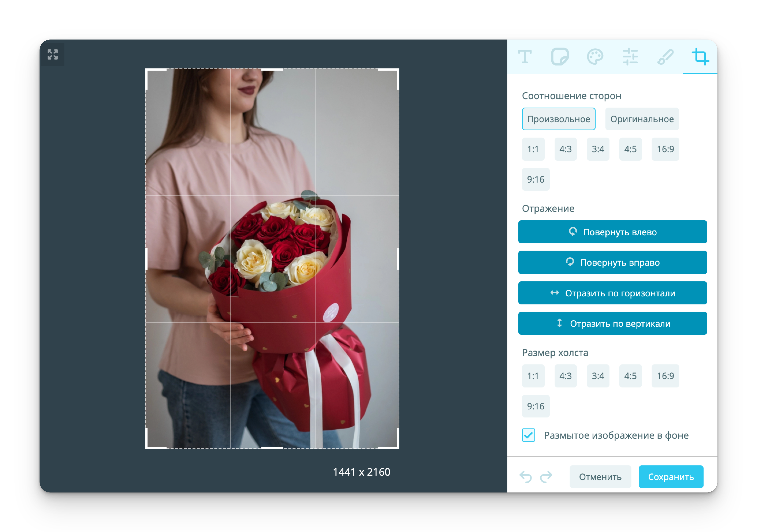
Task: Select 'Оригинальное' aspect ratio option
Action: tap(642, 119)
